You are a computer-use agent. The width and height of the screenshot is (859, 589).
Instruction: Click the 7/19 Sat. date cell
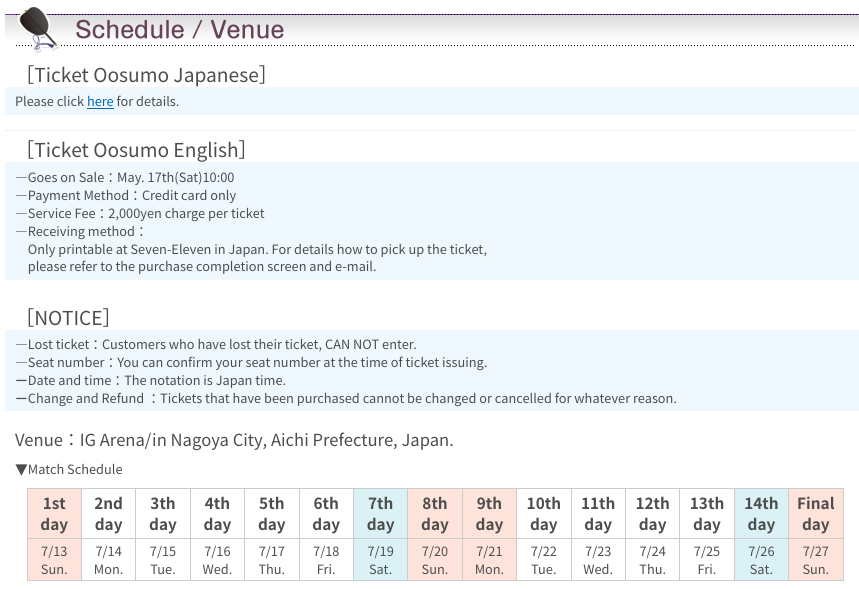381,560
